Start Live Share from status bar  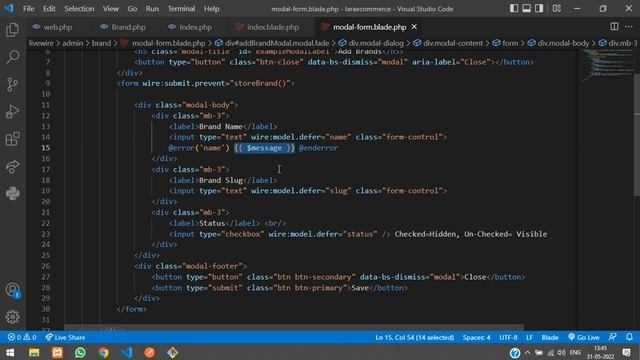click(x=65, y=337)
